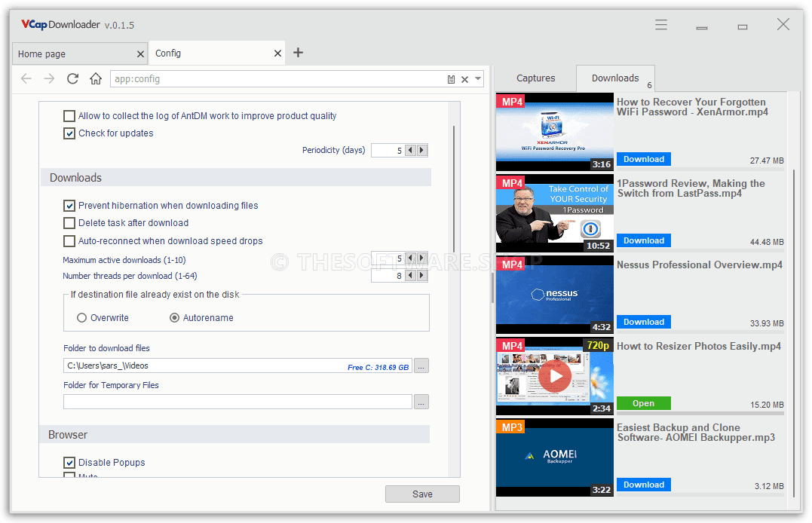Click the XenArmor WiFi Recovery thumbnail
Image resolution: width=812 pixels, height=523 pixels.
tap(555, 132)
